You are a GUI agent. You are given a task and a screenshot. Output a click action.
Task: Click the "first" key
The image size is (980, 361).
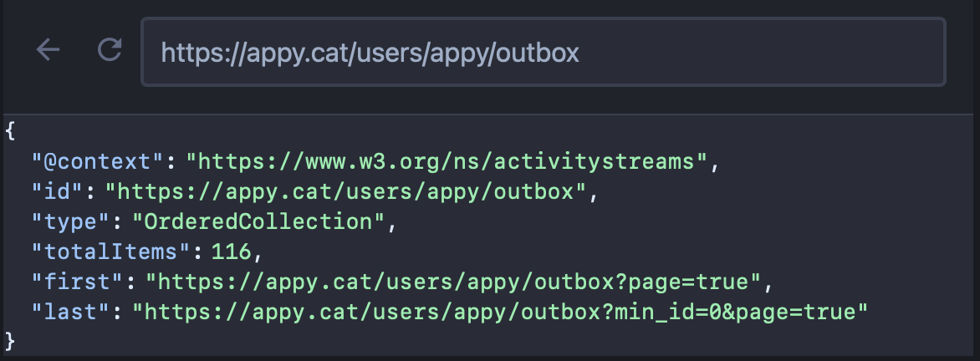click(78, 282)
